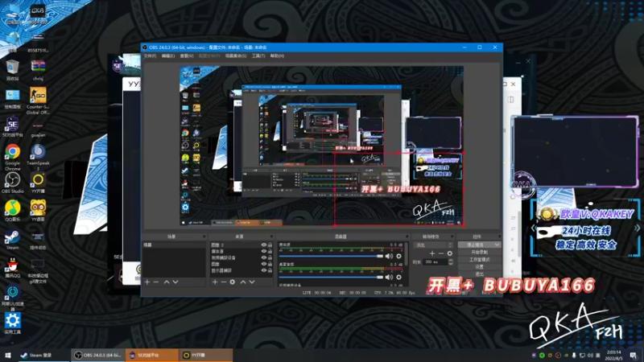Viewport: 644px width, 362px height.
Task: Undock the Transitions panel header icon
Action: coord(452,237)
